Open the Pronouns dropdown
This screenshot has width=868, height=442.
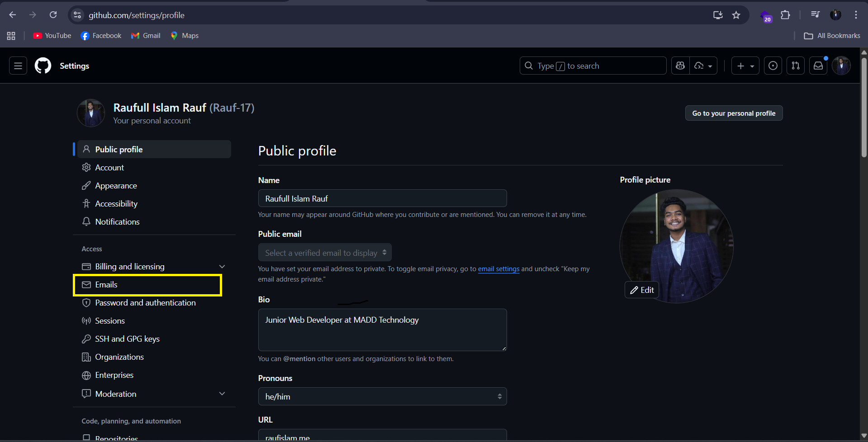click(382, 396)
